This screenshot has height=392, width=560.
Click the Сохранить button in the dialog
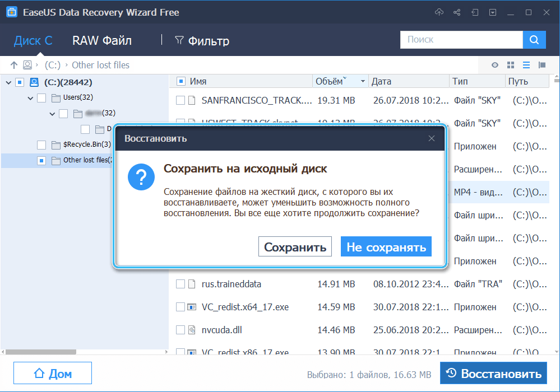click(295, 246)
